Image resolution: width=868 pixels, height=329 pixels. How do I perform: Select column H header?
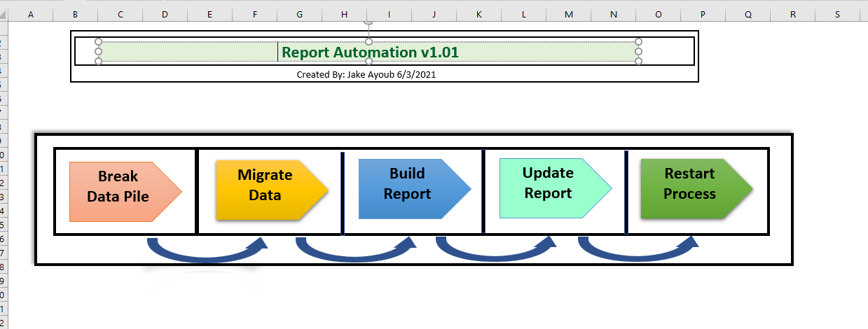tap(345, 14)
